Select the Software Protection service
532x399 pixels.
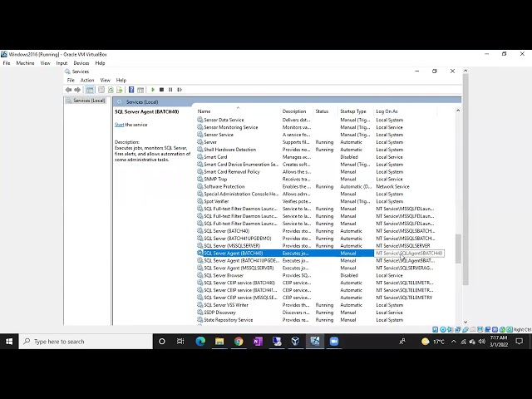(x=319, y=186)
